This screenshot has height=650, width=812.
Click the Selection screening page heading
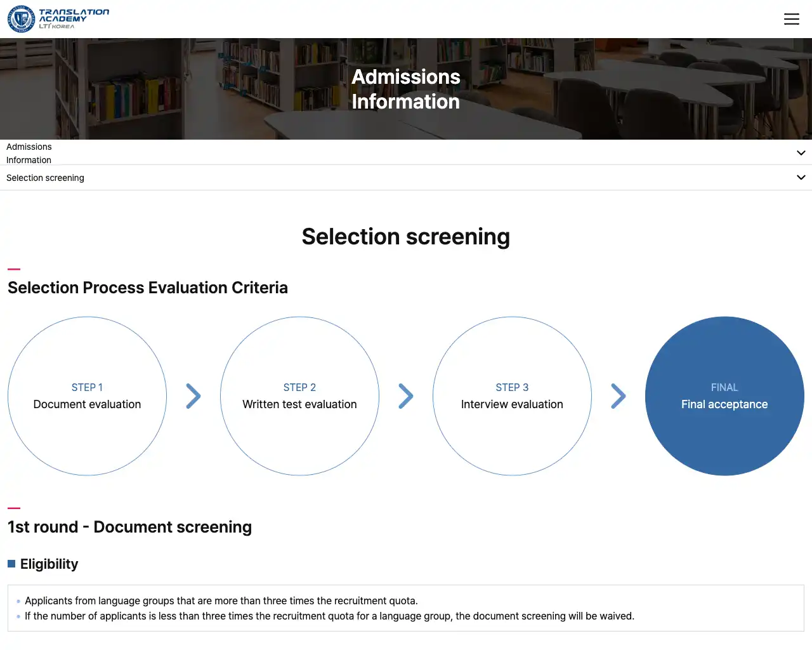click(406, 237)
